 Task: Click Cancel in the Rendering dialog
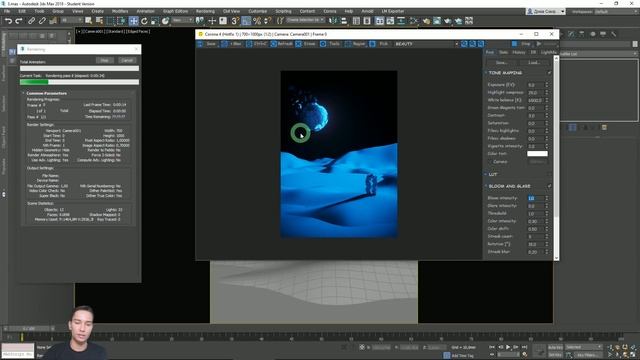point(127,60)
